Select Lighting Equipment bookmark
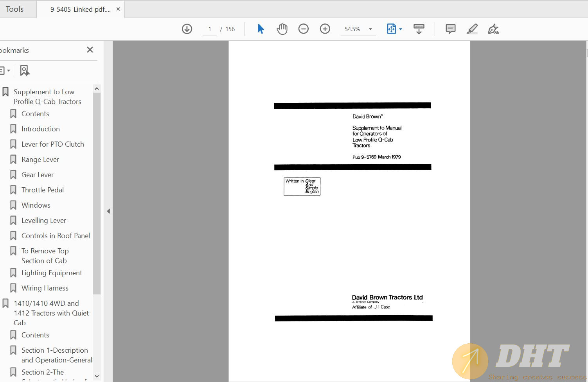The image size is (588, 382). (x=52, y=273)
